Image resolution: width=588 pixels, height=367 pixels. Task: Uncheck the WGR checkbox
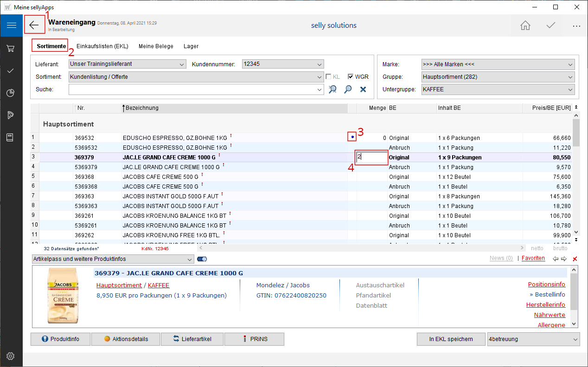[x=351, y=77]
